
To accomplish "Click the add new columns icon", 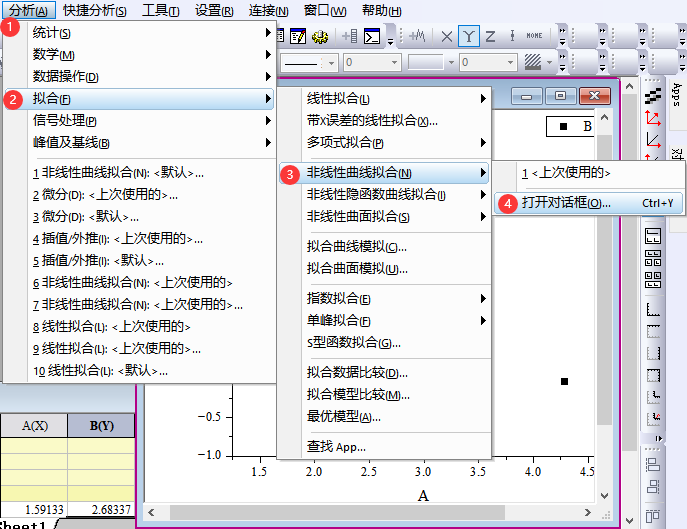I will 350,36.
